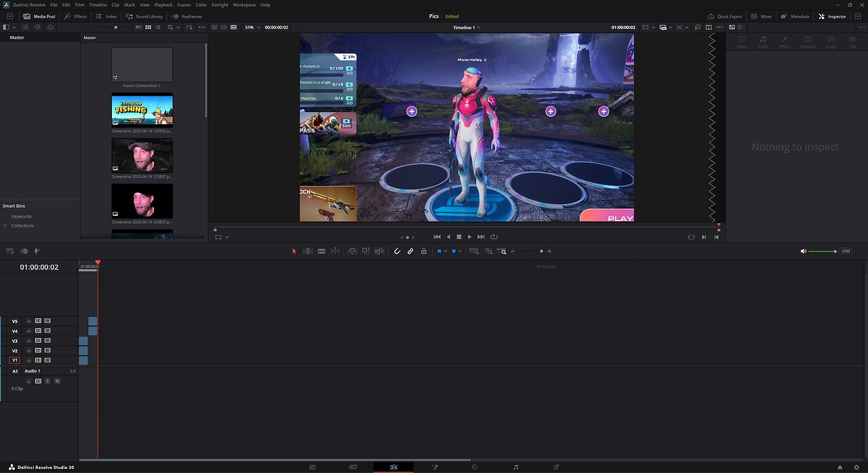Jump to first frame button
The height and width of the screenshot is (473, 868).
tap(437, 237)
